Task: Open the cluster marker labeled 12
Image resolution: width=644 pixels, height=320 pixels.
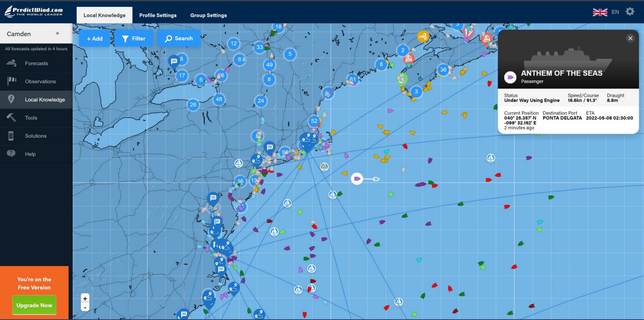Action: pyautogui.click(x=234, y=43)
